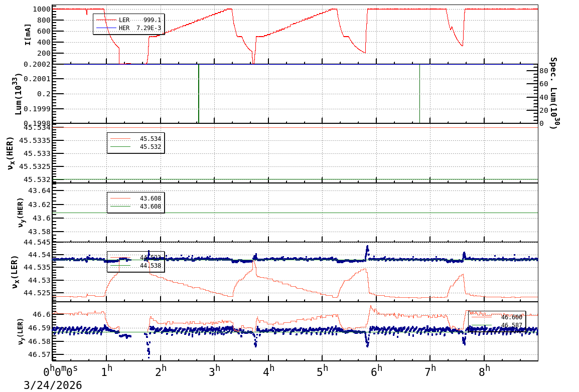
Task: Click the green 44.538 legend entry
Action: point(135,266)
